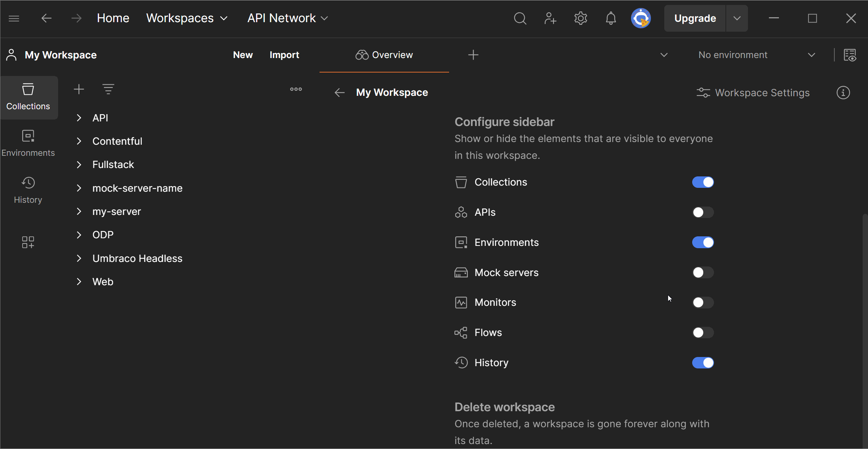Click the Monitors row icon
The height and width of the screenshot is (449, 868).
point(461,302)
